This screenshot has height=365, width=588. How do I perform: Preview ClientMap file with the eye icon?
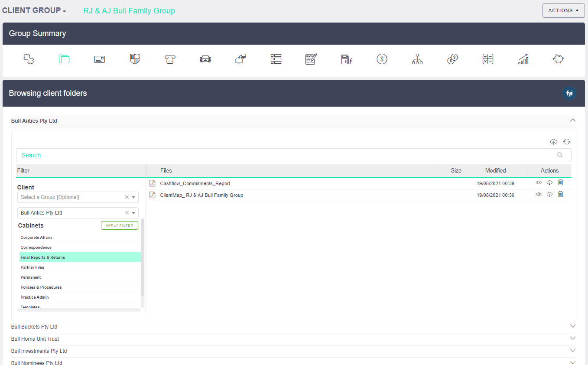(539, 195)
